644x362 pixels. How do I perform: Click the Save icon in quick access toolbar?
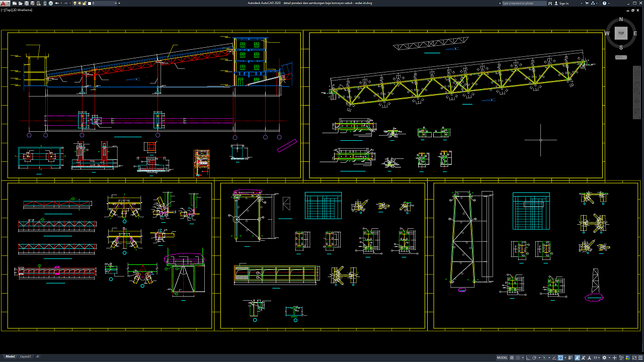coord(27,3)
